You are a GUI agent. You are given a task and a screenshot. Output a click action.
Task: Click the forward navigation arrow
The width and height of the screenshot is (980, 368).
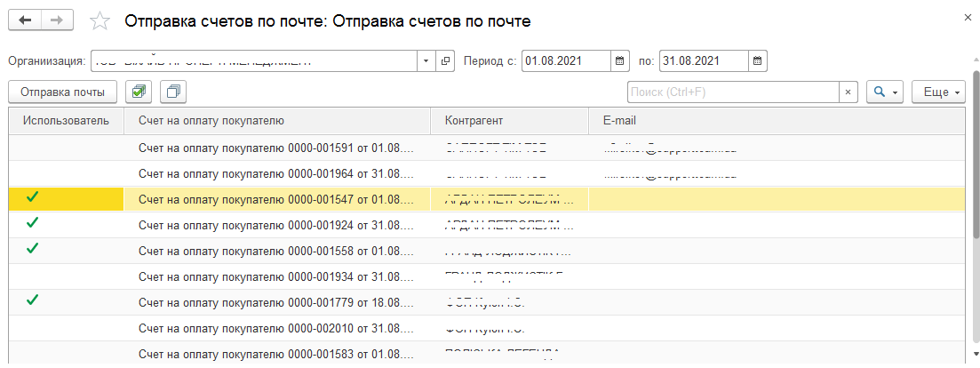point(56,20)
